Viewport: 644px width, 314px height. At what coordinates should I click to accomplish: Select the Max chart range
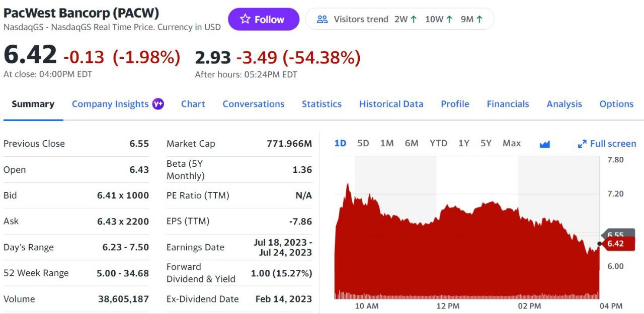tap(511, 143)
